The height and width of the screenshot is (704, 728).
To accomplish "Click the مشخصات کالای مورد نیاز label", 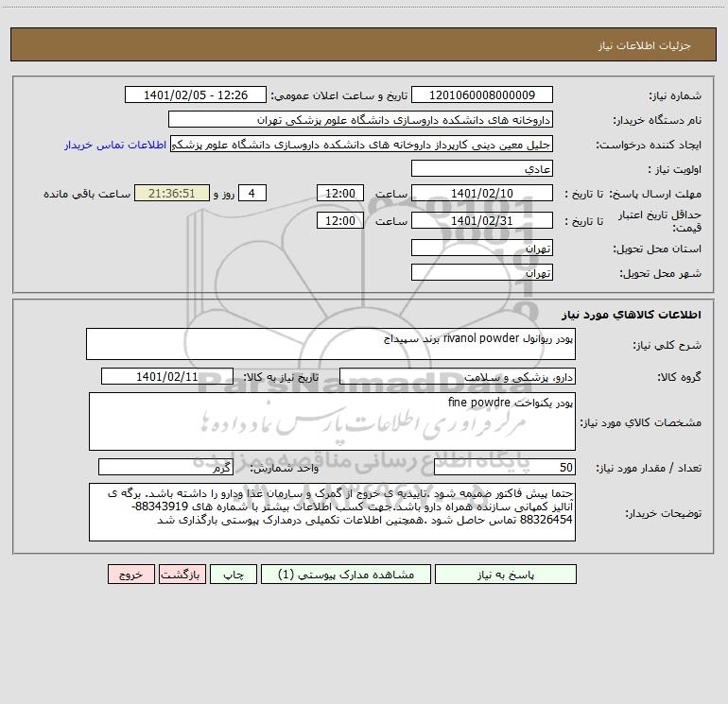I will (641, 422).
